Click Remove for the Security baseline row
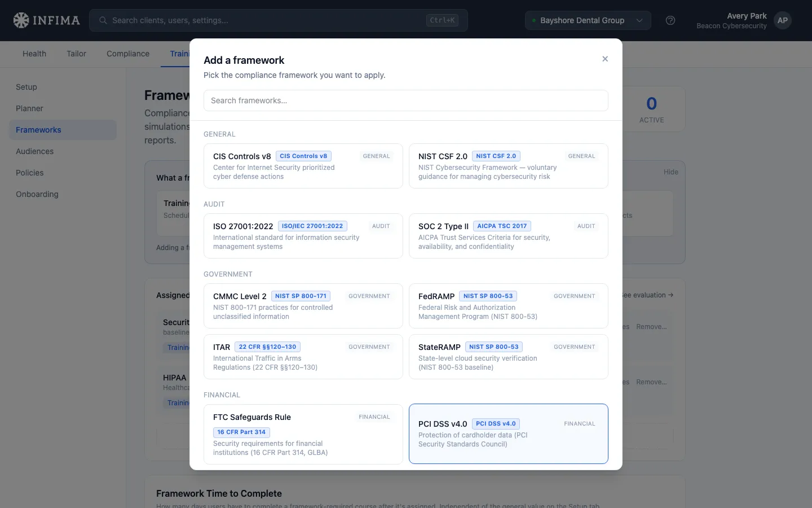Viewport: 812px width, 508px height. [x=651, y=327]
